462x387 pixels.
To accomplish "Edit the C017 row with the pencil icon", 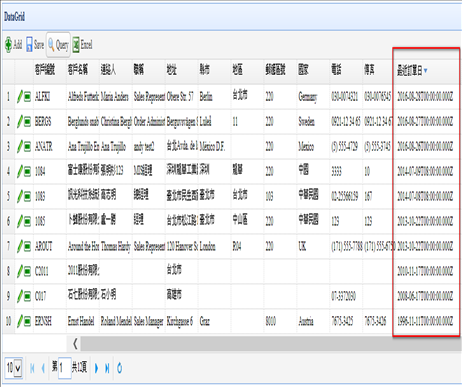I will click(x=20, y=296).
